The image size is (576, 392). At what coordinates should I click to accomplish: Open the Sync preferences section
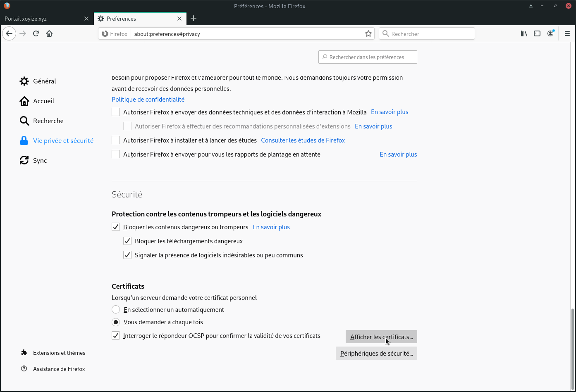pyautogui.click(x=40, y=161)
